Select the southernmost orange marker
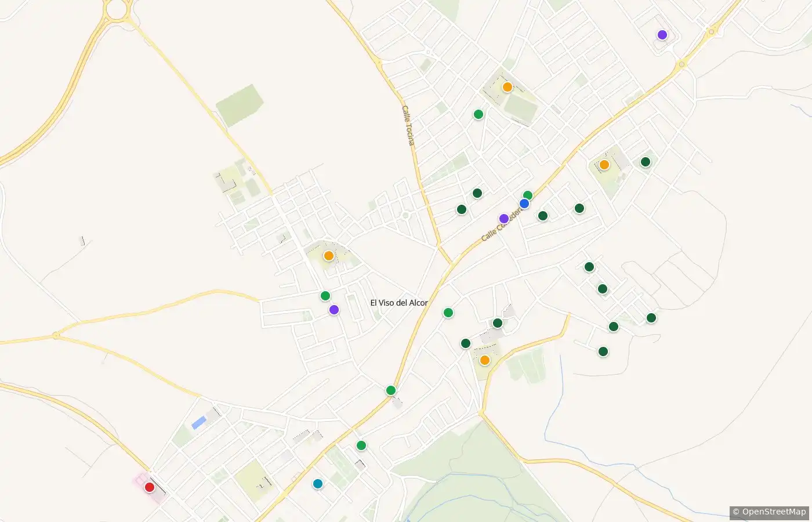812x522 pixels. tap(485, 360)
